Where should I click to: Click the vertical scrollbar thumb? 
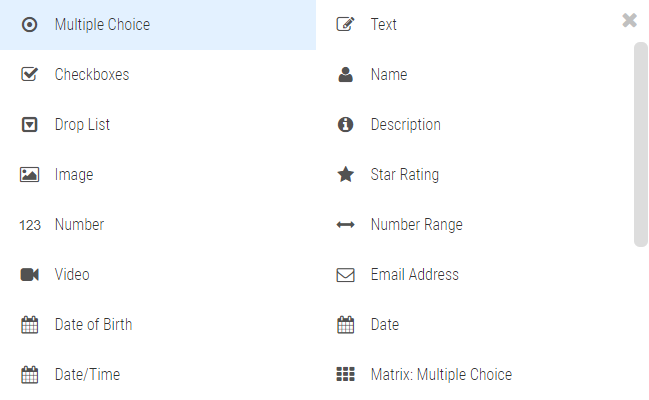tap(641, 144)
